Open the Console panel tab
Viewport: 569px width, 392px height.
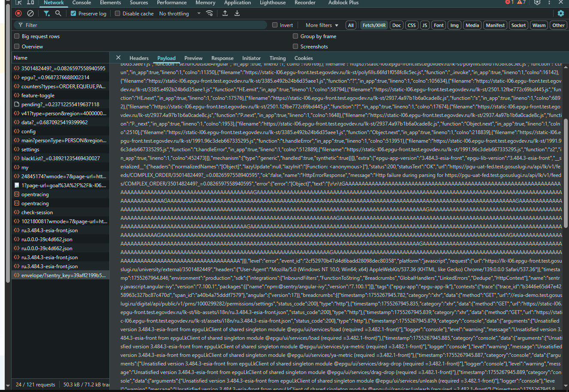click(81, 3)
